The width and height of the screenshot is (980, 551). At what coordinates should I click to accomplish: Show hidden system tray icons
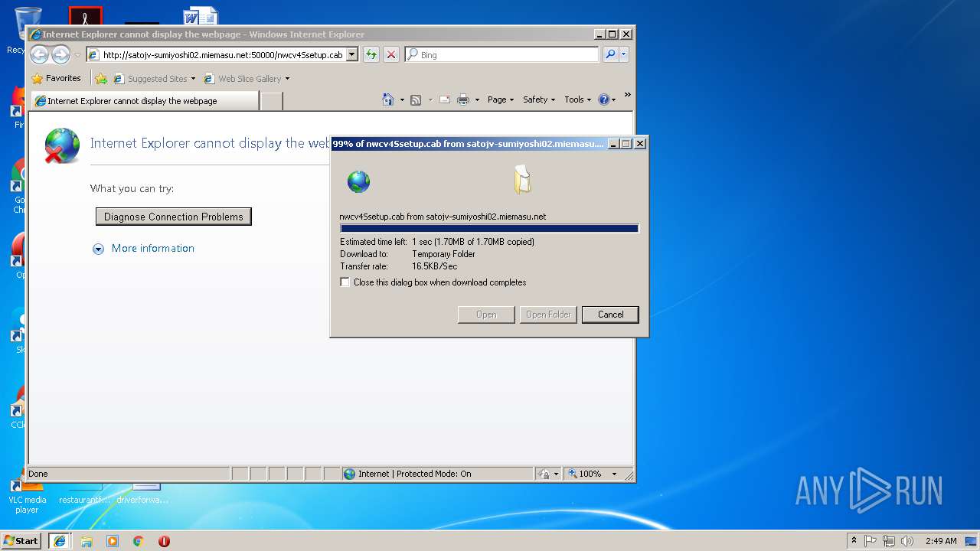tap(854, 541)
